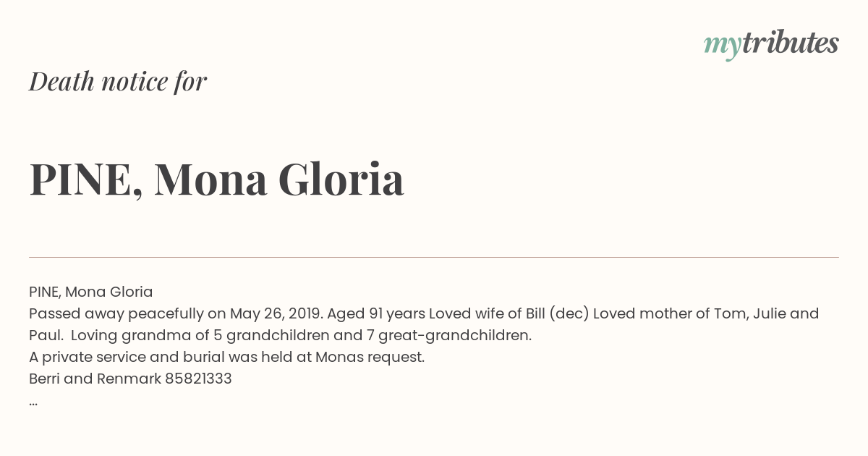Click the large "PINE, Mona Gloria" title
Viewport: 868px width, 456px height.
coord(216,180)
